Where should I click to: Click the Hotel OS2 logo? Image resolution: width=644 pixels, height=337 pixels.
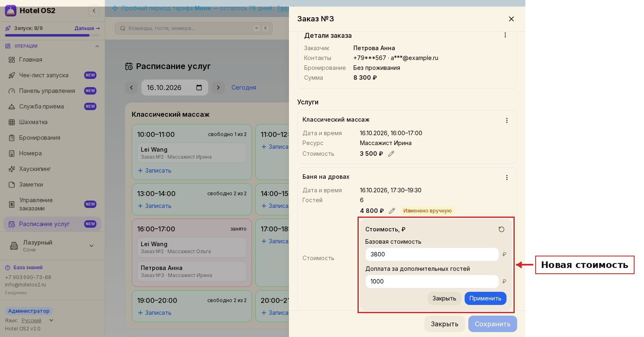click(x=11, y=11)
